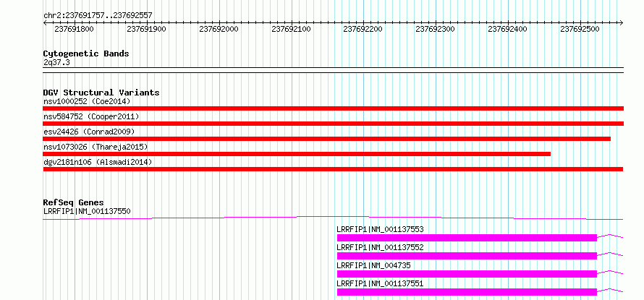Click ruler position 237691900
The height and width of the screenshot is (300, 644).
pyautogui.click(x=147, y=29)
